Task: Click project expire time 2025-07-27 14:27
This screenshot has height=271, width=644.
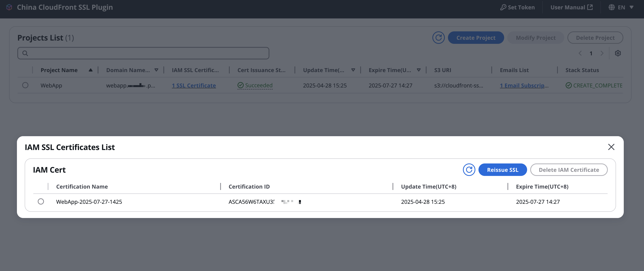Action: 390,85
